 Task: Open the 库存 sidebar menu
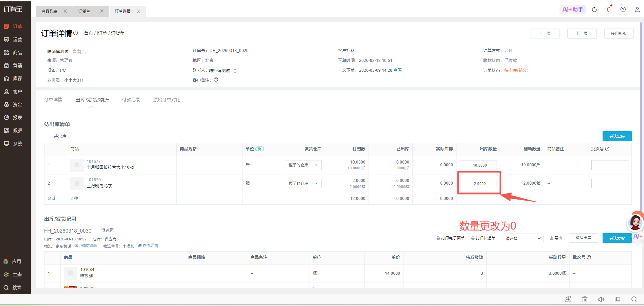[x=14, y=79]
